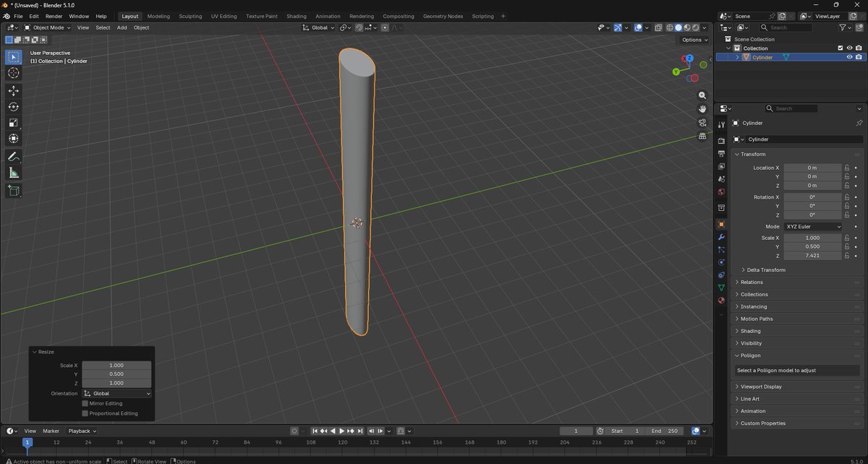Play the animation

tap(341, 431)
